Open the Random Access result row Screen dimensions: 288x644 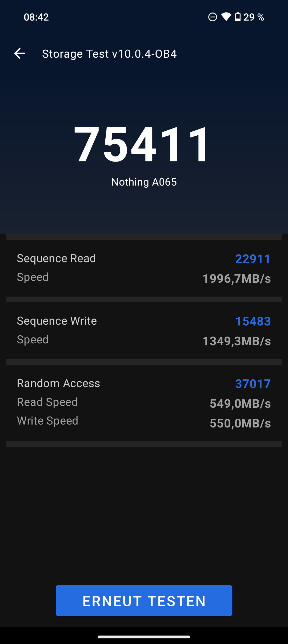[144, 403]
